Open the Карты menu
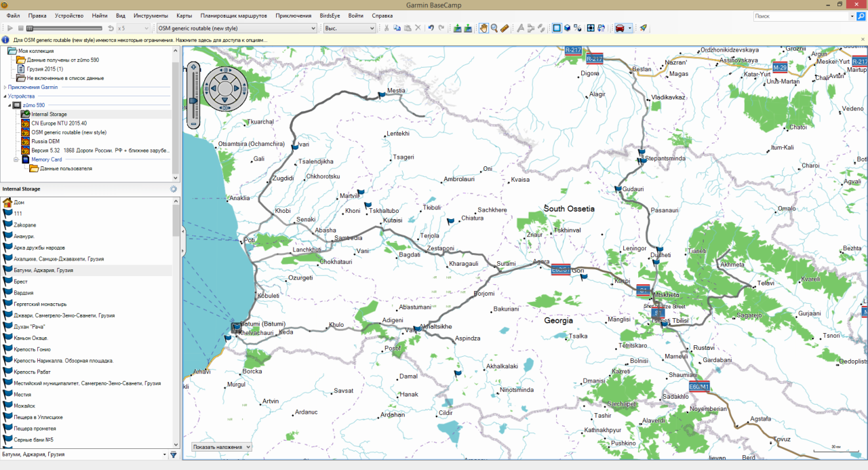This screenshot has width=868, height=470. tap(184, 15)
